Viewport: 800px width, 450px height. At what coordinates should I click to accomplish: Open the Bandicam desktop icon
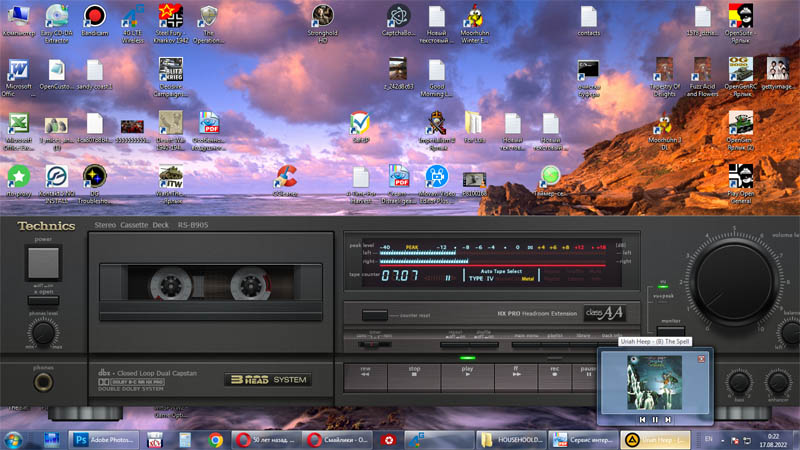[x=94, y=20]
